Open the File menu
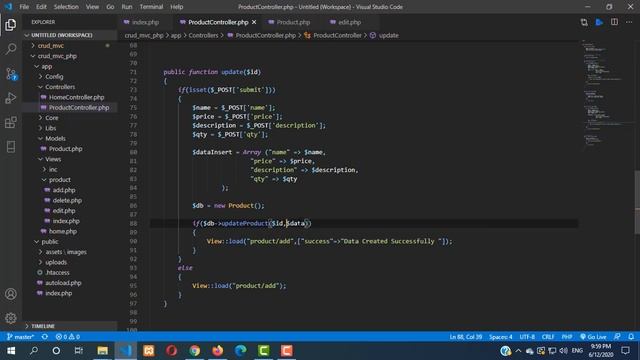Screen dimensions: 640x360 tap(24, 7)
